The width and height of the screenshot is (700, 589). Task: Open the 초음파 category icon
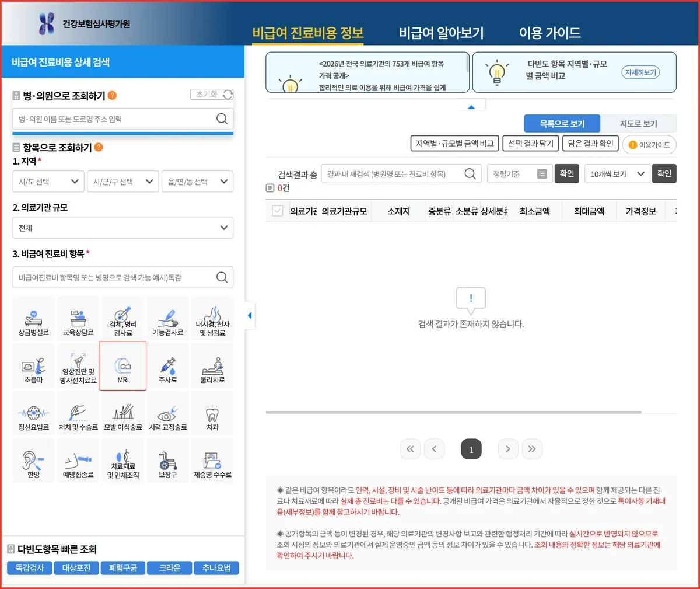[33, 366]
